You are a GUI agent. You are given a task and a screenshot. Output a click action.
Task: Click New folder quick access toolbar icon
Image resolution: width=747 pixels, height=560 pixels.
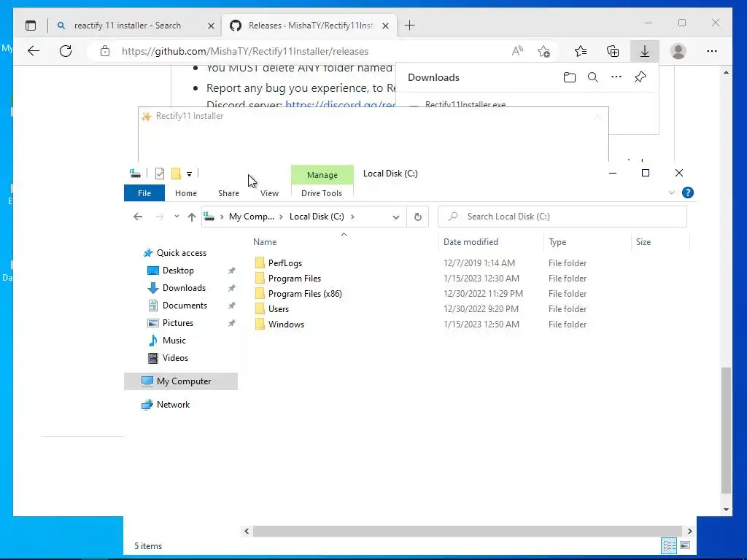[176, 174]
